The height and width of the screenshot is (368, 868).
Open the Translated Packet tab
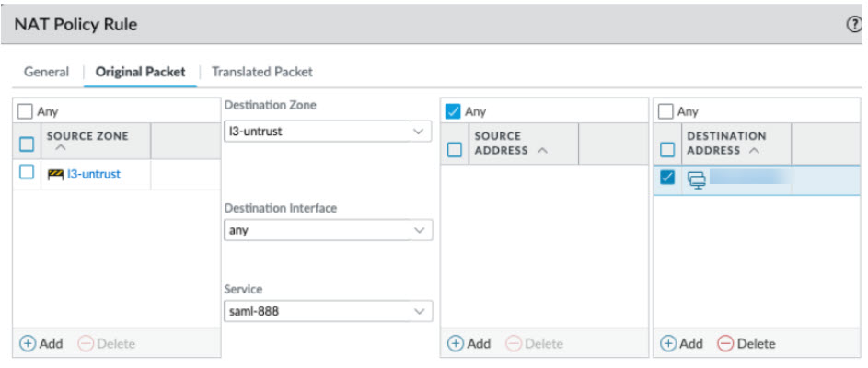click(262, 71)
